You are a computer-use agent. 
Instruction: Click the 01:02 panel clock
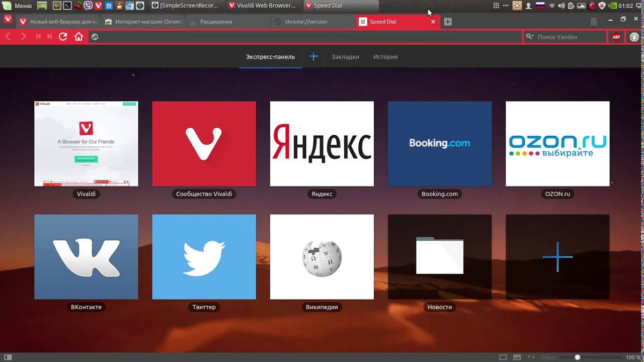point(625,6)
